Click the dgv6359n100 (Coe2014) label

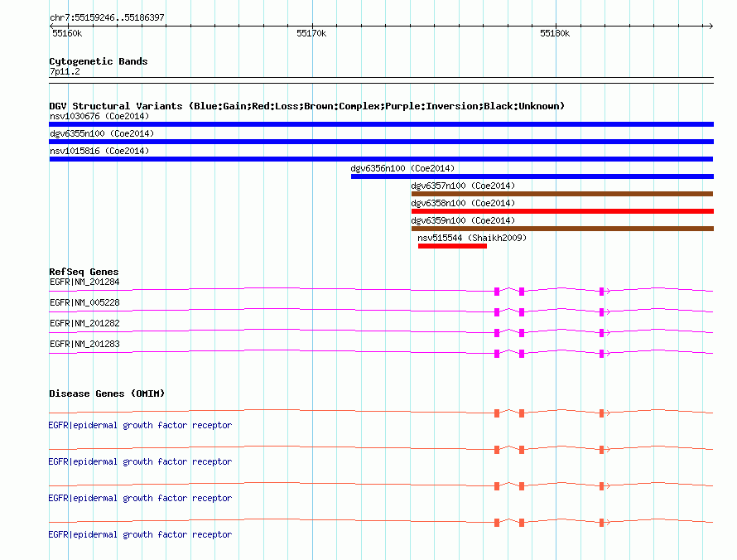coord(463,220)
